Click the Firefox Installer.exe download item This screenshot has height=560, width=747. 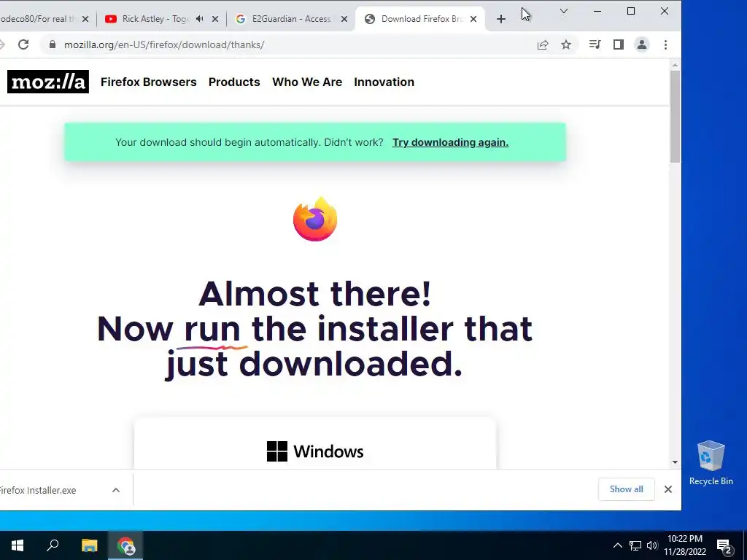pos(38,491)
